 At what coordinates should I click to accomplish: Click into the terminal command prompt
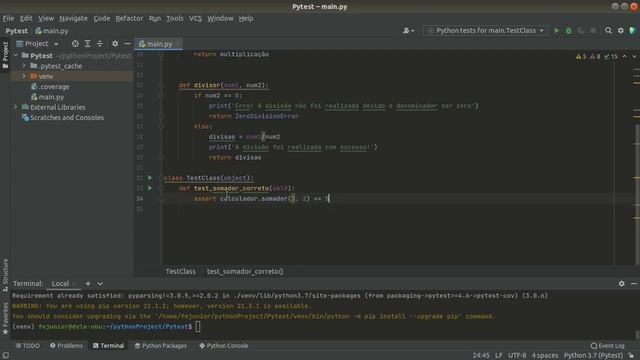198,327
